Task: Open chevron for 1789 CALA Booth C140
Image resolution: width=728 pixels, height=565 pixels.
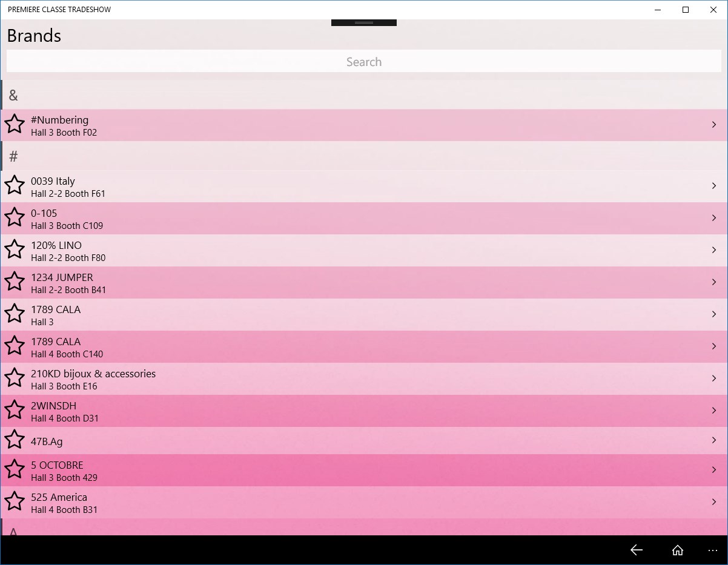Action: point(714,346)
